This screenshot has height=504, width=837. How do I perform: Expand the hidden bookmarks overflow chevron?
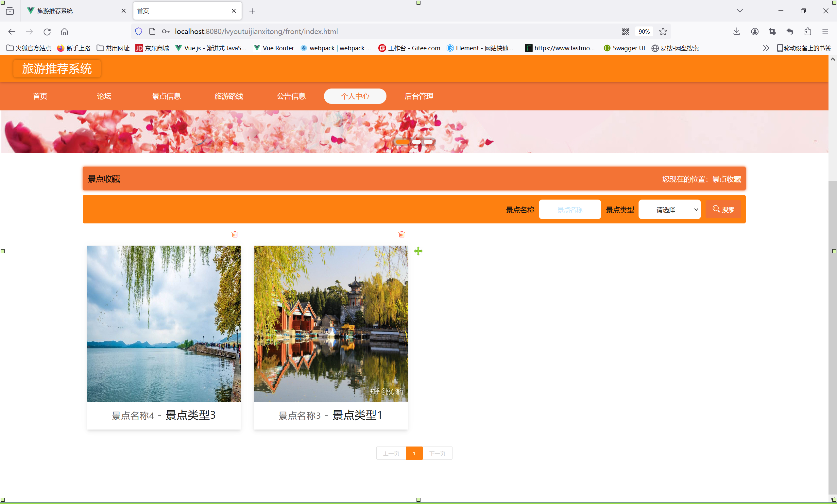[766, 48]
